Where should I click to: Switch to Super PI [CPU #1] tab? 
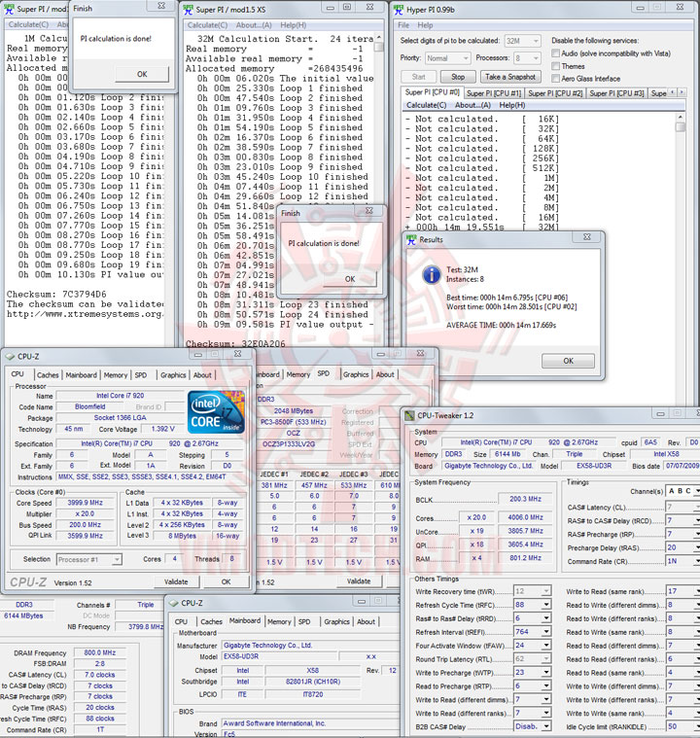tap(493, 93)
